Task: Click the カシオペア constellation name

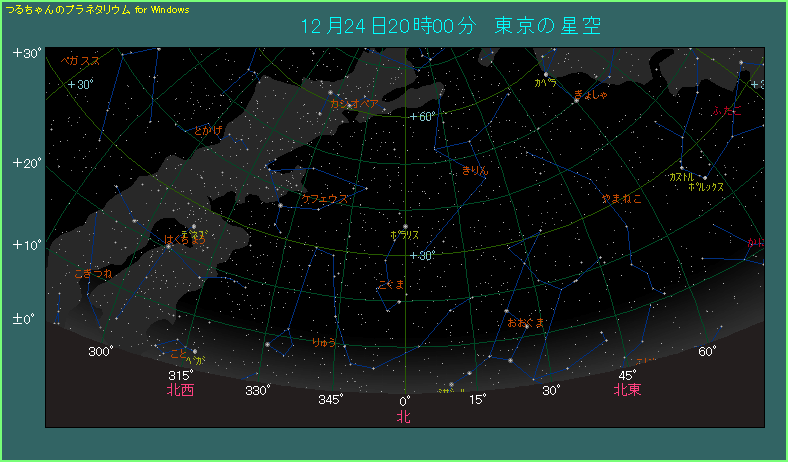Action: point(354,104)
